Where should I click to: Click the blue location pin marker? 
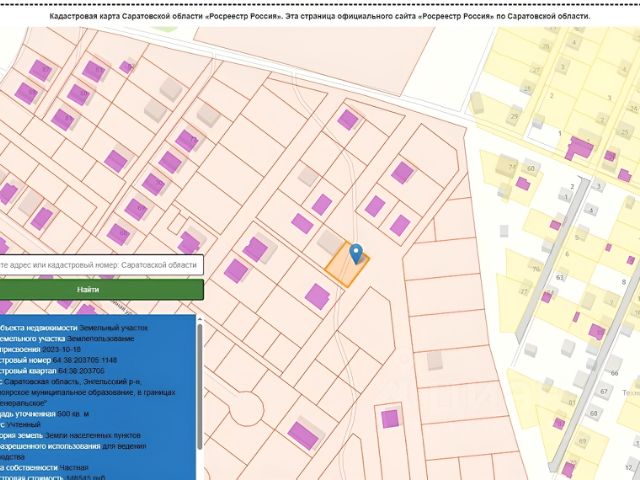coord(356,253)
